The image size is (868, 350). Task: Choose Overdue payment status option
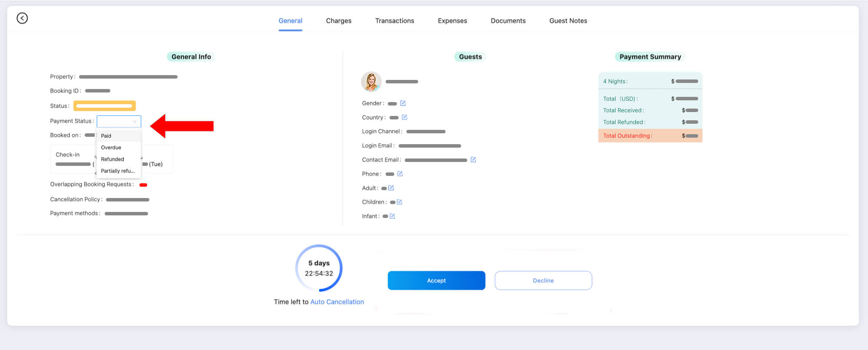coord(119,148)
